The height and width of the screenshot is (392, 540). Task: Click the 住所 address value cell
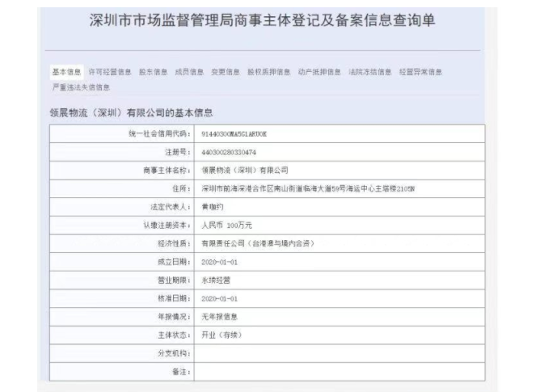tap(307, 188)
